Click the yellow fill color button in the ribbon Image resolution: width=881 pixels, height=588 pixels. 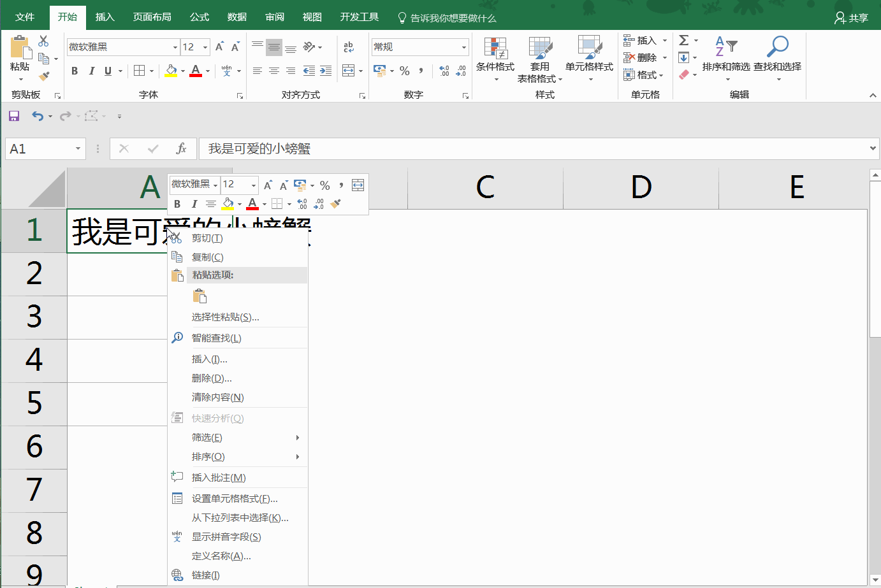171,71
